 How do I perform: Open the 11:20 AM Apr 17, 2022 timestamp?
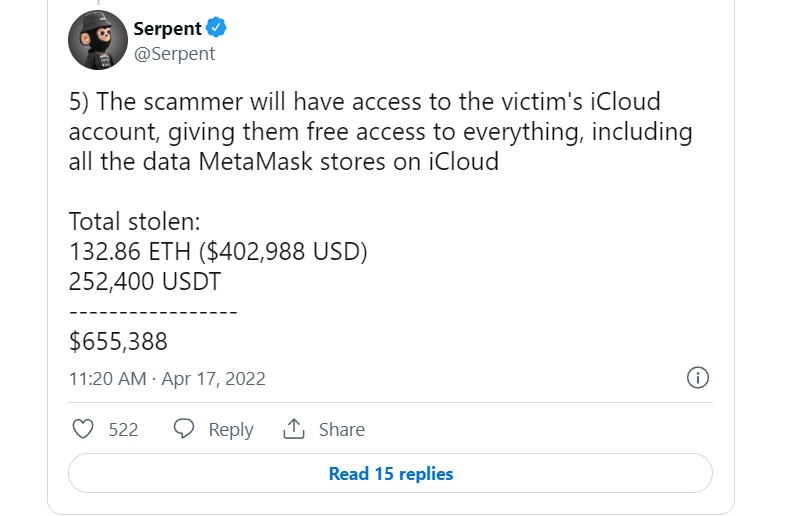[167, 379]
